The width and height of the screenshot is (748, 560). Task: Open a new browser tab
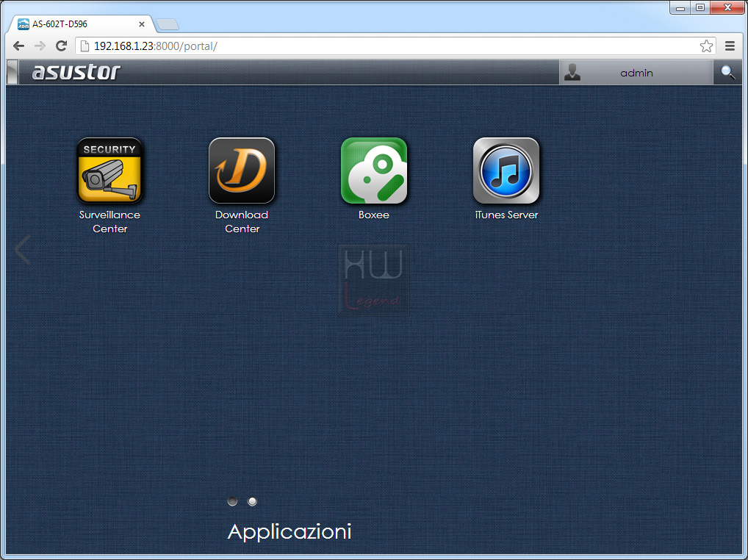coord(168,24)
